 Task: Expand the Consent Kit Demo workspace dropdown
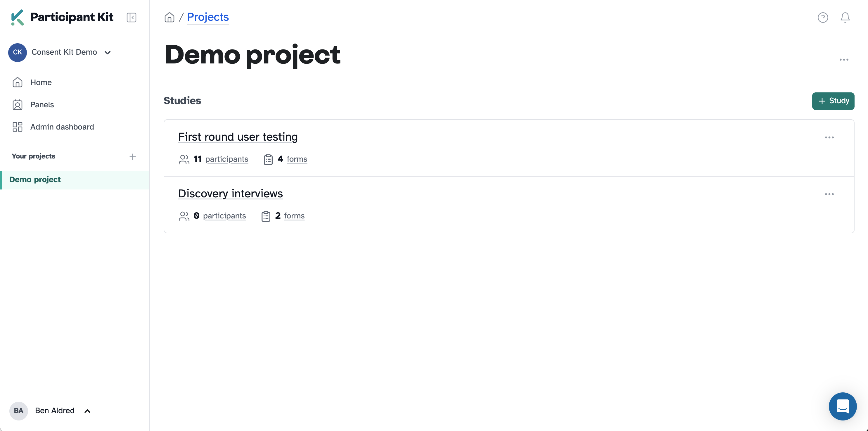coord(108,52)
